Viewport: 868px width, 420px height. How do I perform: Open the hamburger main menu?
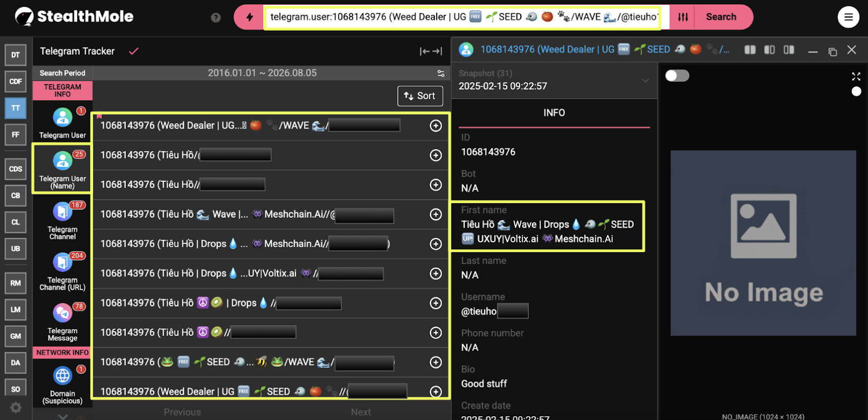coord(848,17)
